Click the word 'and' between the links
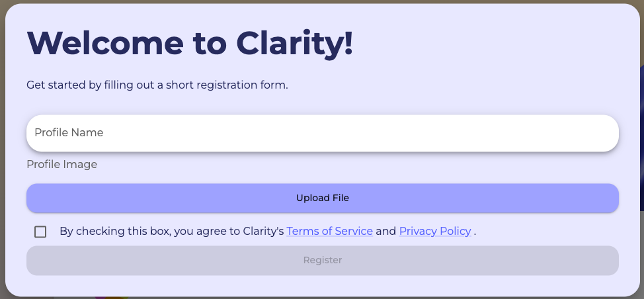 pos(385,232)
